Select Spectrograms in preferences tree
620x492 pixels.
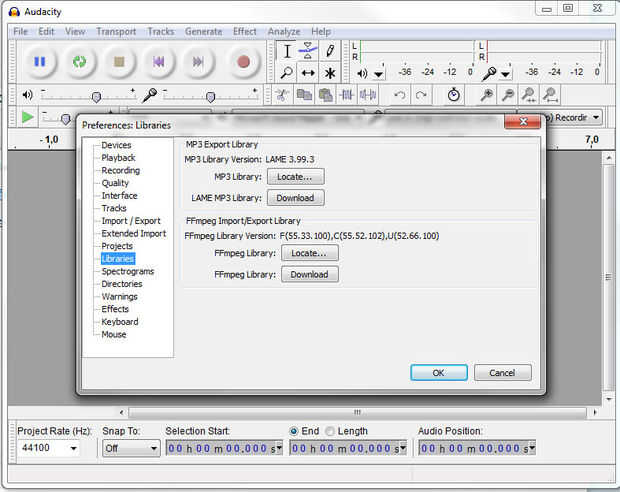tap(128, 271)
